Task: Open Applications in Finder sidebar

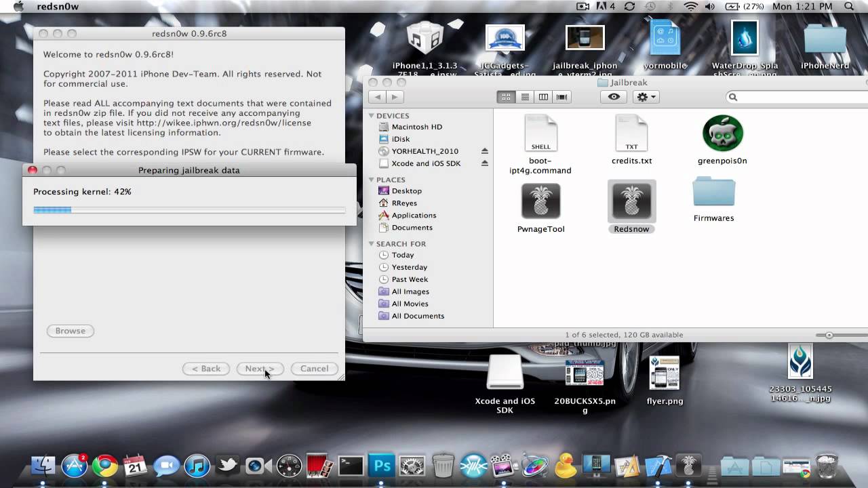Action: point(414,216)
